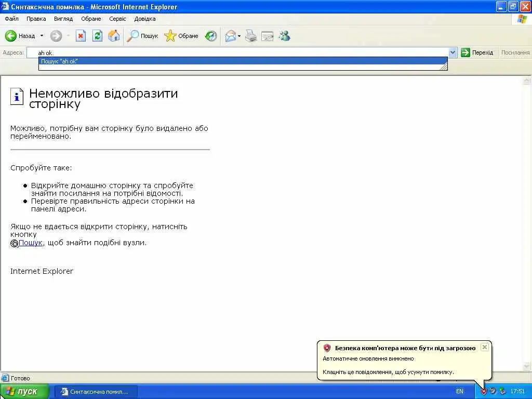Click the Перехід go button
This screenshot has width=532, height=399.
coord(477,52)
